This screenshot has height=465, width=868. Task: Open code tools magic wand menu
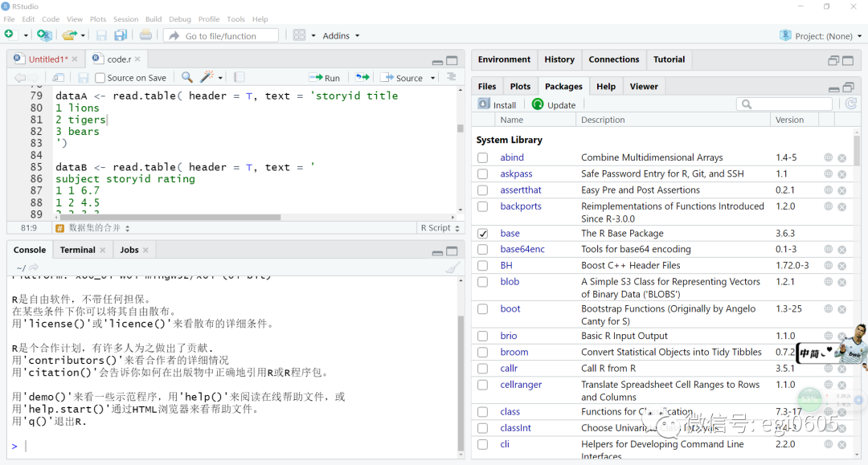pyautogui.click(x=207, y=77)
